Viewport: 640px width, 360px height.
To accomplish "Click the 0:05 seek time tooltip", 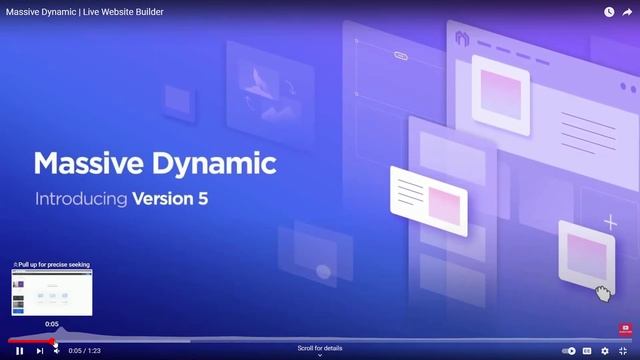I will pyautogui.click(x=52, y=324).
